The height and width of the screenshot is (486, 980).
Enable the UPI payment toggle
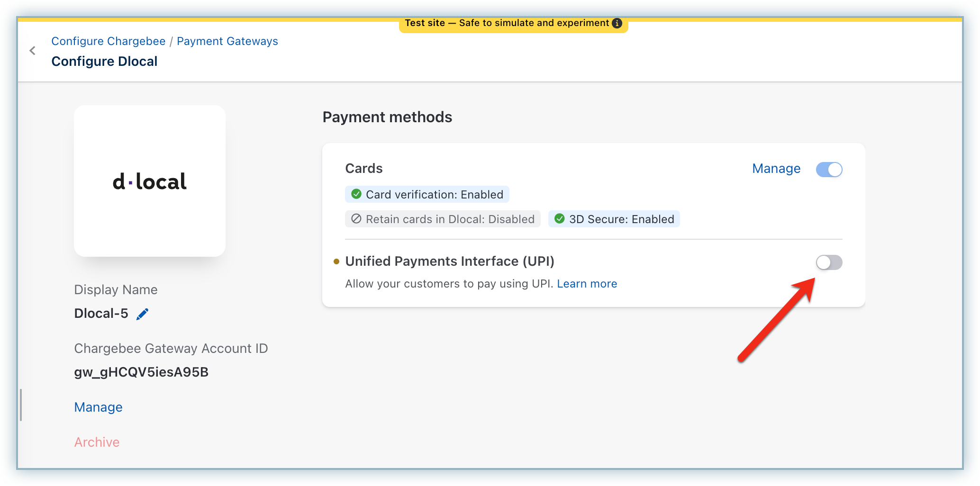tap(829, 262)
